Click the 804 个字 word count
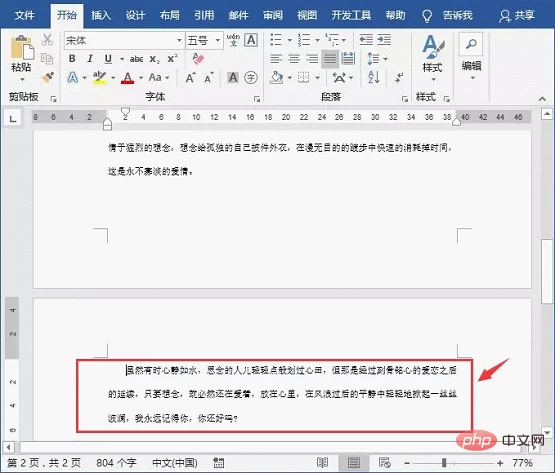 [x=116, y=463]
